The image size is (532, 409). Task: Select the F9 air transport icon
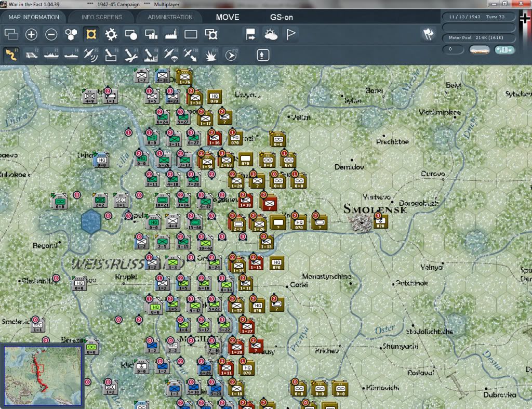[x=170, y=55]
